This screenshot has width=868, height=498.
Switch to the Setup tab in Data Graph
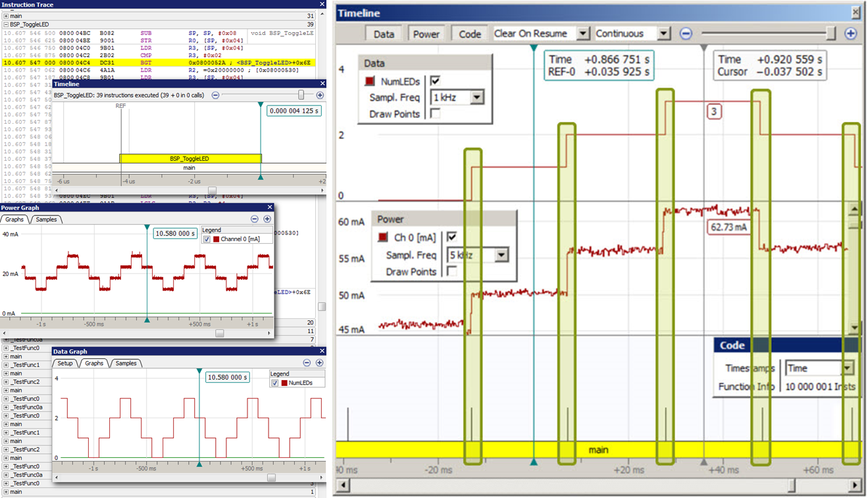tap(65, 362)
